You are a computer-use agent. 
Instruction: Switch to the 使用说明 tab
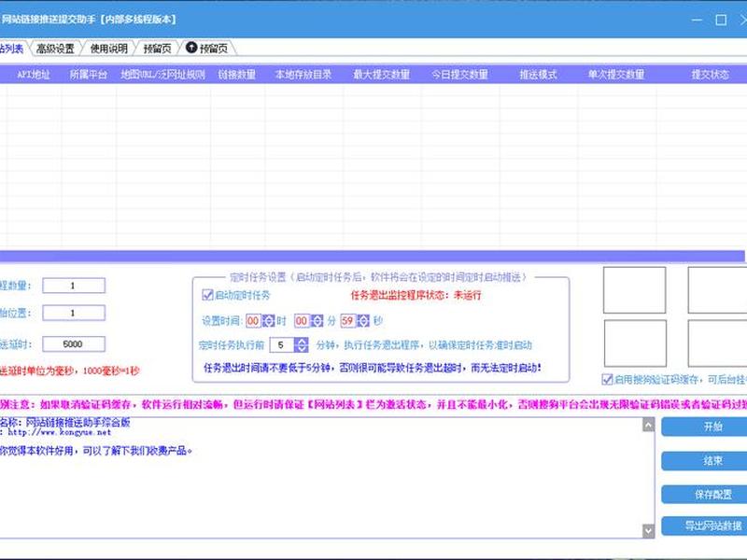[109, 49]
